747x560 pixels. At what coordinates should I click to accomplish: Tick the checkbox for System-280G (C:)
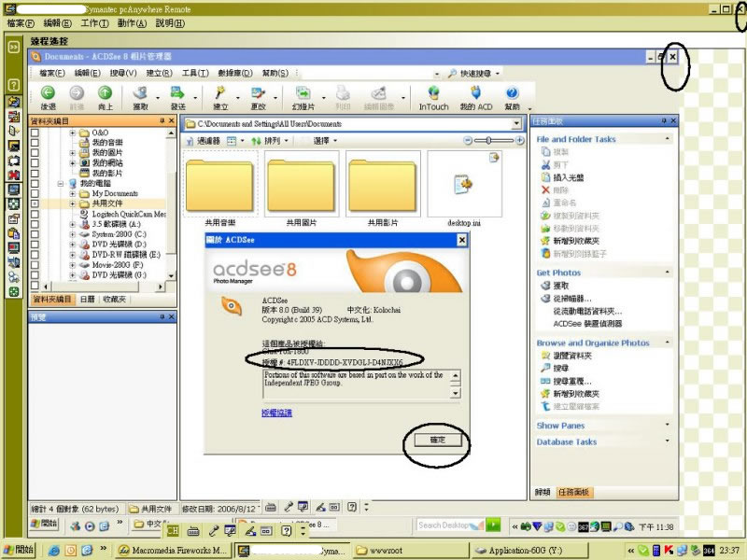pyautogui.click(x=35, y=234)
